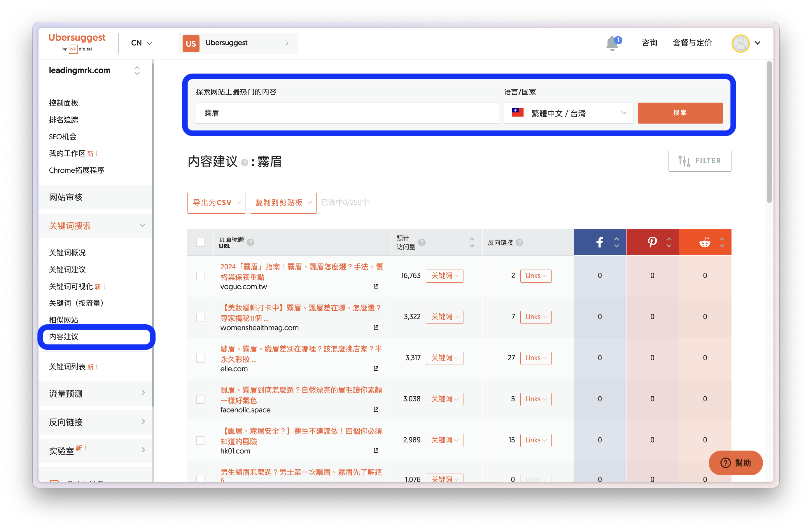The image size is (812, 531).
Task: Click 套餐与定价 in top navigation
Action: click(692, 43)
